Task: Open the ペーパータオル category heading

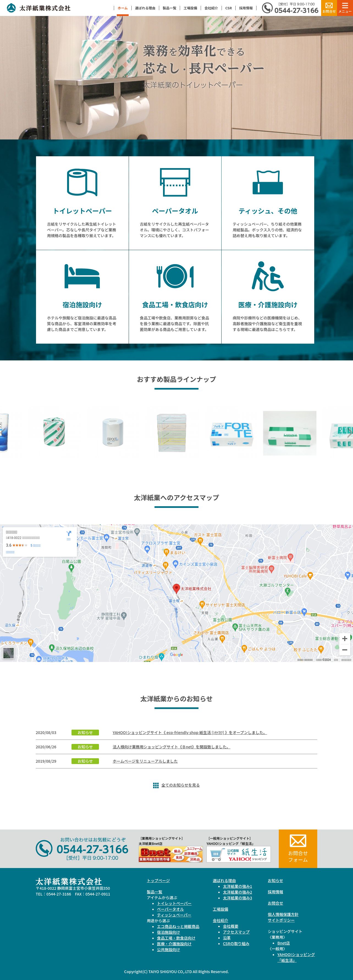Action: [x=175, y=211]
